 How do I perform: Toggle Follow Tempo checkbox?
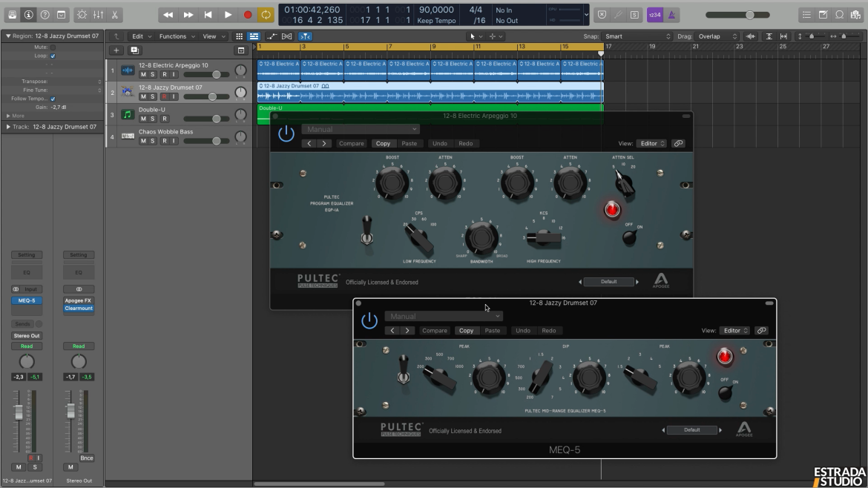[53, 99]
